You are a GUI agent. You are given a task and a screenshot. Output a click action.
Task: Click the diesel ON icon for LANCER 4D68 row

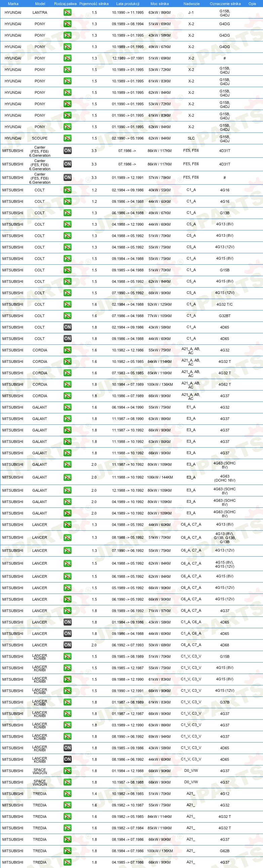coord(68,645)
